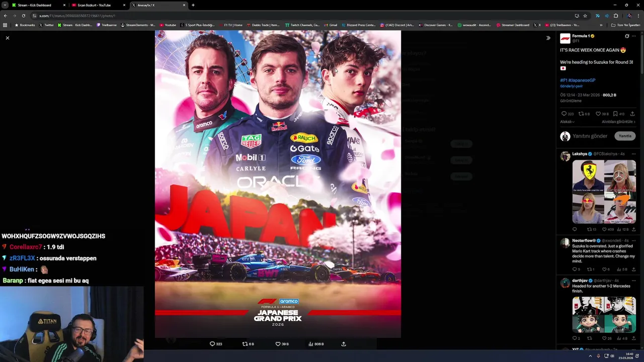Collapse the side panel with double-chevron icon

548,38
